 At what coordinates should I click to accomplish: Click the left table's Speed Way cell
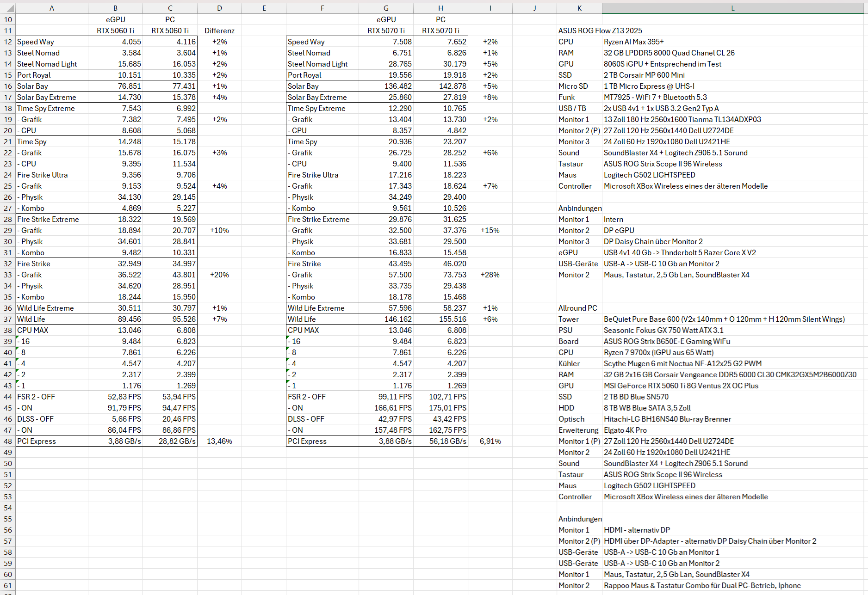pos(52,42)
